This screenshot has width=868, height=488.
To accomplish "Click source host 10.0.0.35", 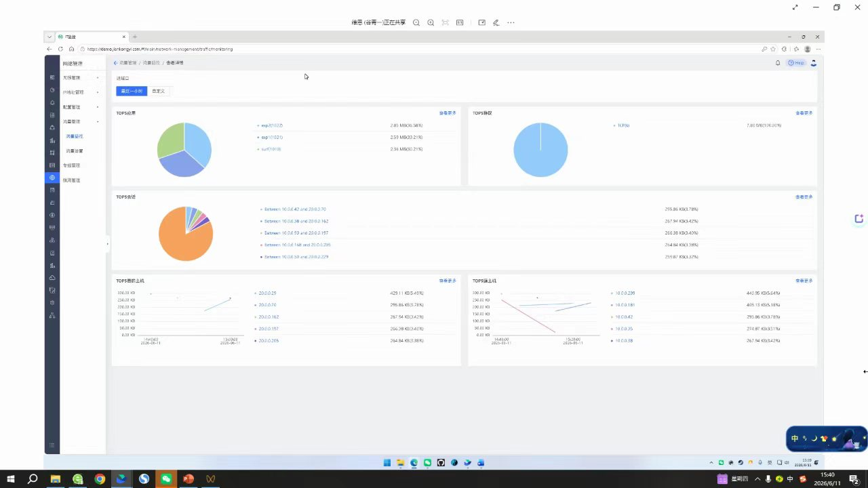I will [624, 329].
